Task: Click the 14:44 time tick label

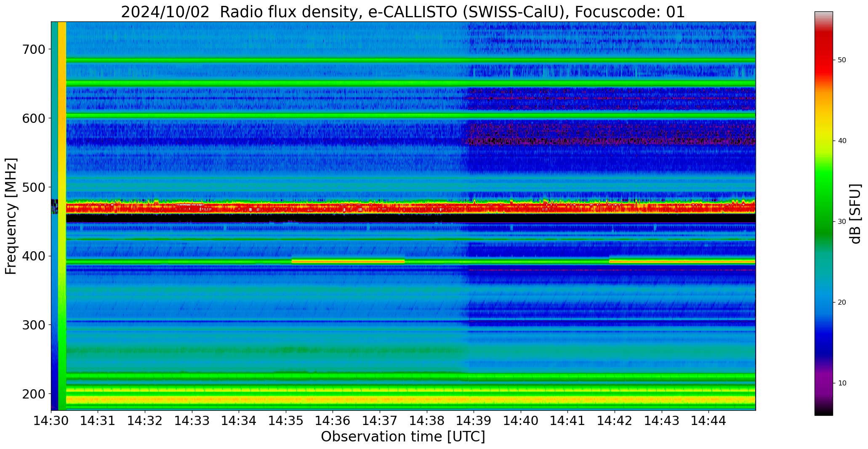Action: click(x=708, y=420)
